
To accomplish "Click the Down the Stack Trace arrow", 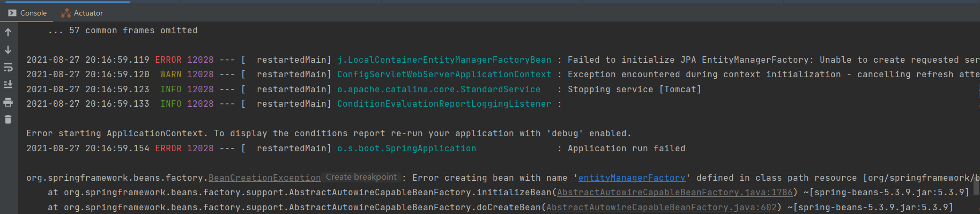I will tap(8, 50).
